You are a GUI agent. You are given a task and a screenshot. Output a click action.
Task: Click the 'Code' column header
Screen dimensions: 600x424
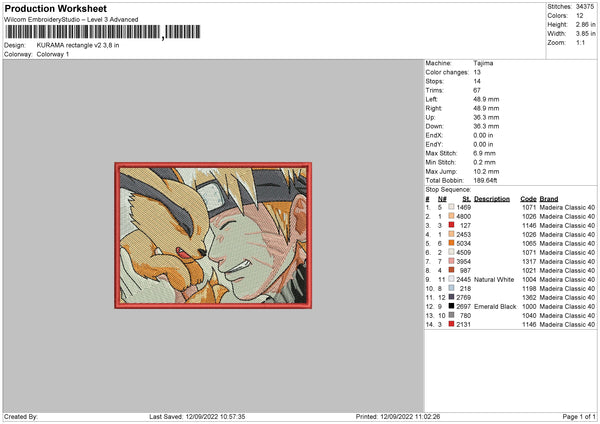(x=528, y=199)
